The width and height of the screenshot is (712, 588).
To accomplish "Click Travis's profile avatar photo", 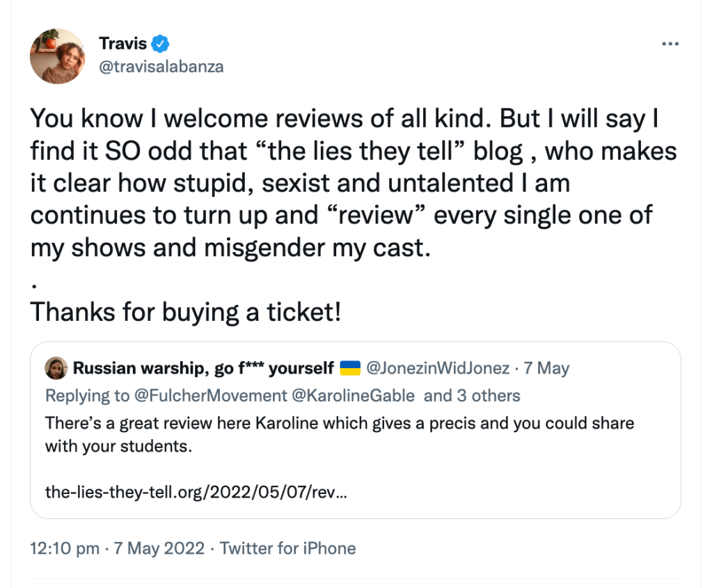I will tap(57, 56).
